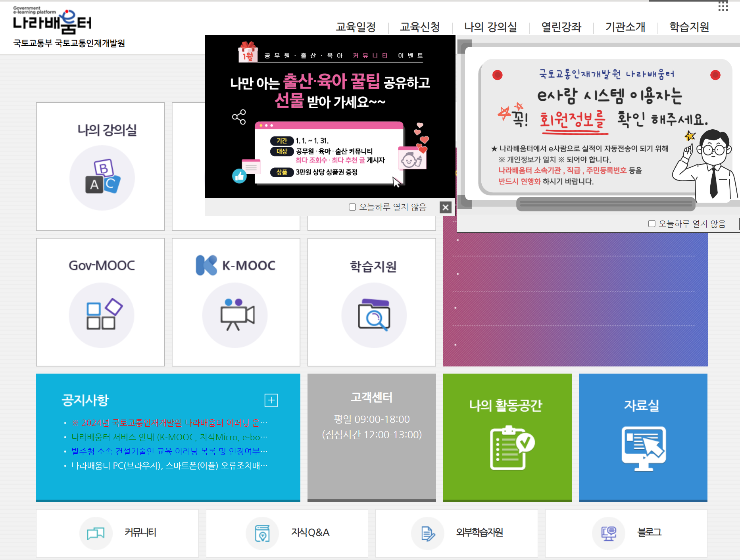Open the 교육일정 menu
The width and height of the screenshot is (740, 560).
tap(356, 27)
